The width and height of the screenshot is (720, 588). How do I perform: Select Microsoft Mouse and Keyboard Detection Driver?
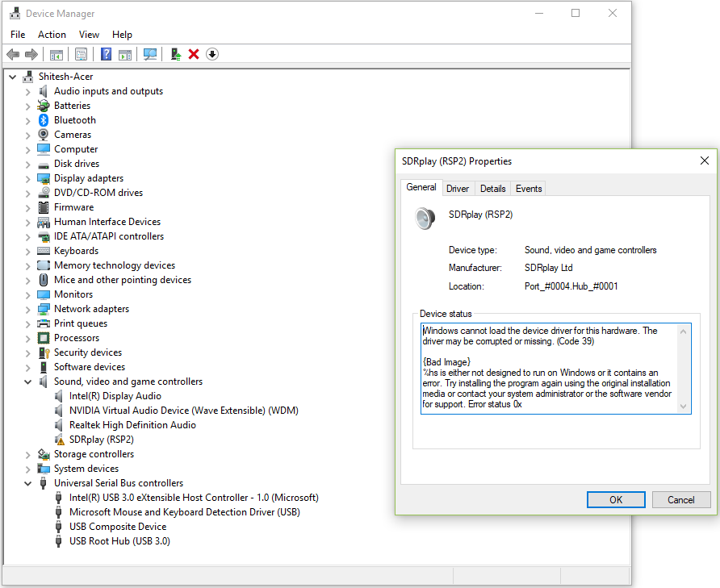click(185, 512)
